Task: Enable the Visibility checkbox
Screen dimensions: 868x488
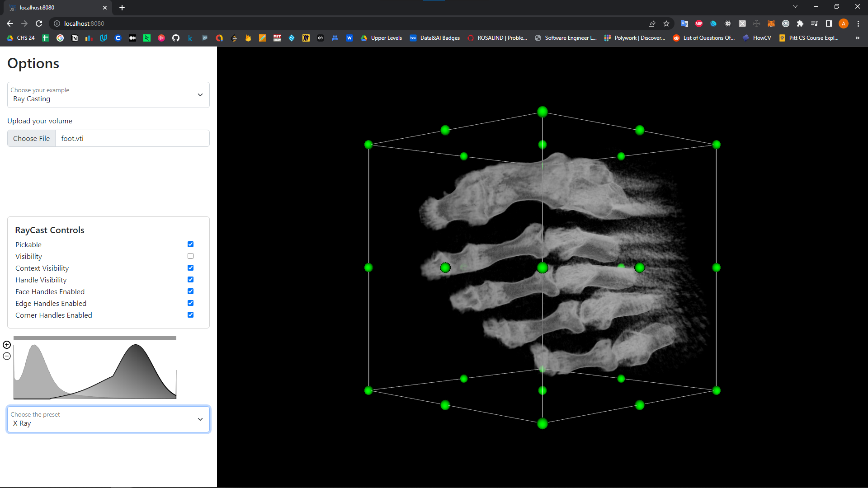Action: pos(190,256)
